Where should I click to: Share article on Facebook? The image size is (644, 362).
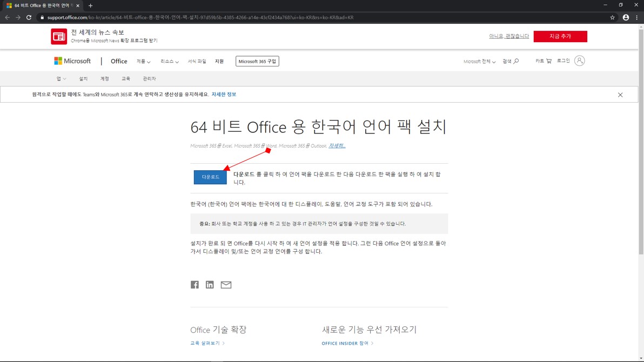coord(194,285)
